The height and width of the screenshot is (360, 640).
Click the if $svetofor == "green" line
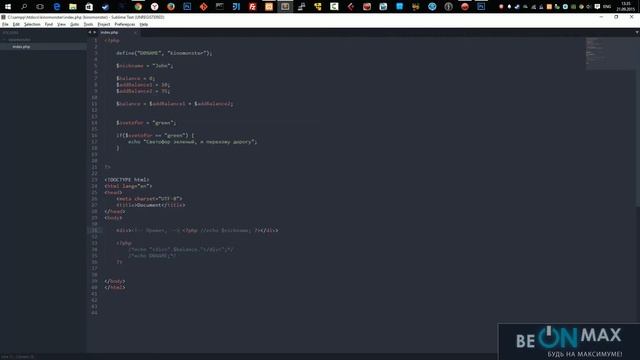(155, 135)
